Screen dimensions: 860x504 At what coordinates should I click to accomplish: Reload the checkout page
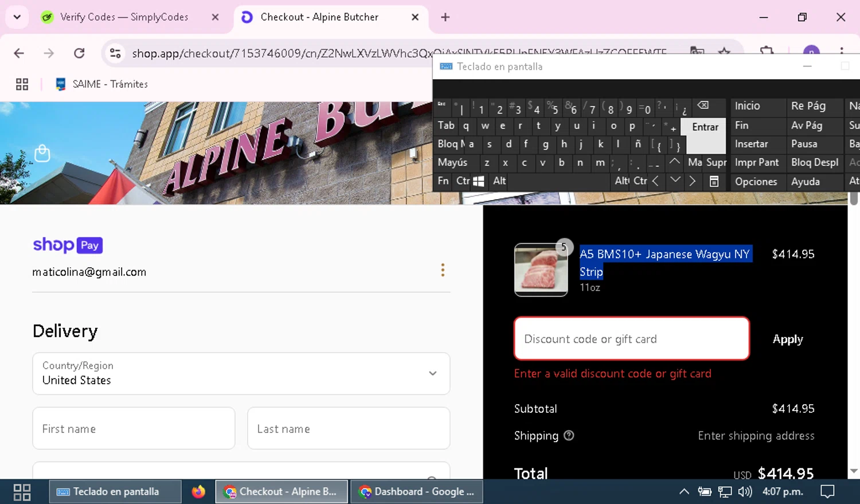[79, 53]
